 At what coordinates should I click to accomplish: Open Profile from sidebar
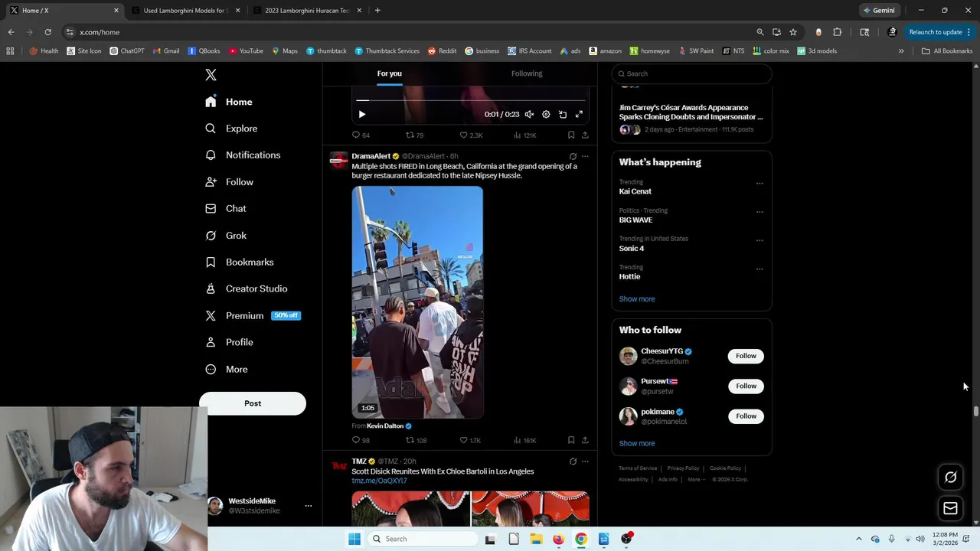click(x=229, y=342)
